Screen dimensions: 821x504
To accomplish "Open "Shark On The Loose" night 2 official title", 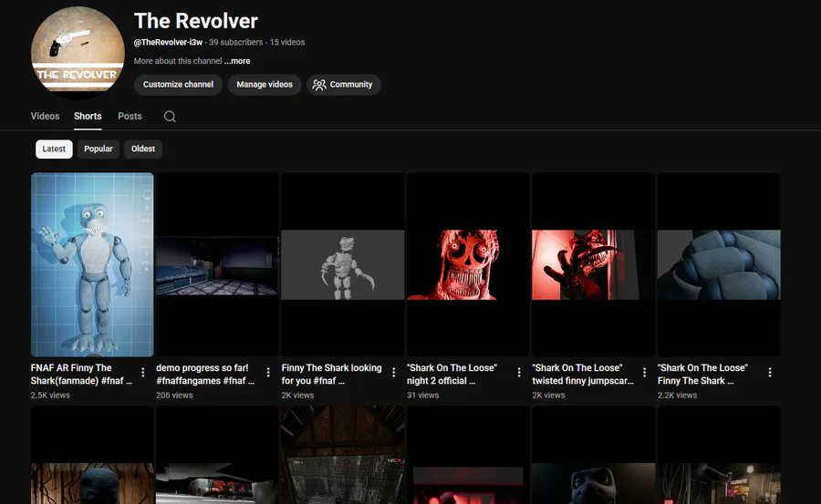I will [x=452, y=375].
